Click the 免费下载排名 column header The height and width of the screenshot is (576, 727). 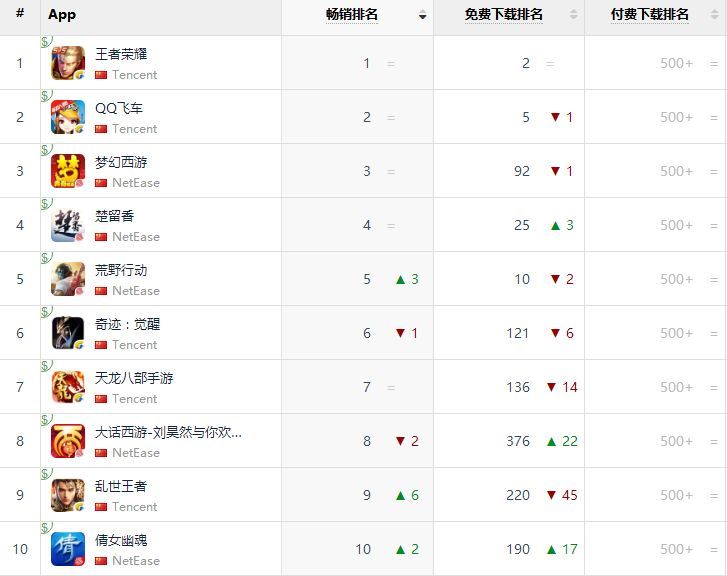pos(503,15)
